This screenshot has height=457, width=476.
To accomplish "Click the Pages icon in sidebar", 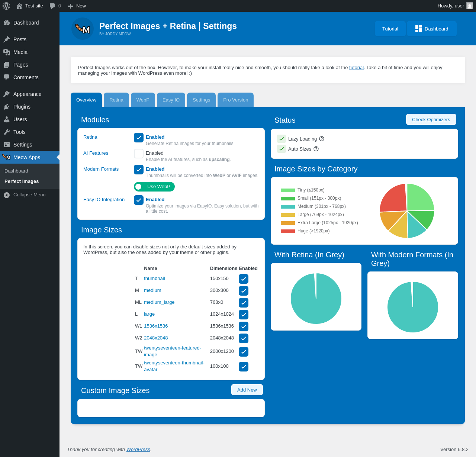I will (x=7, y=65).
